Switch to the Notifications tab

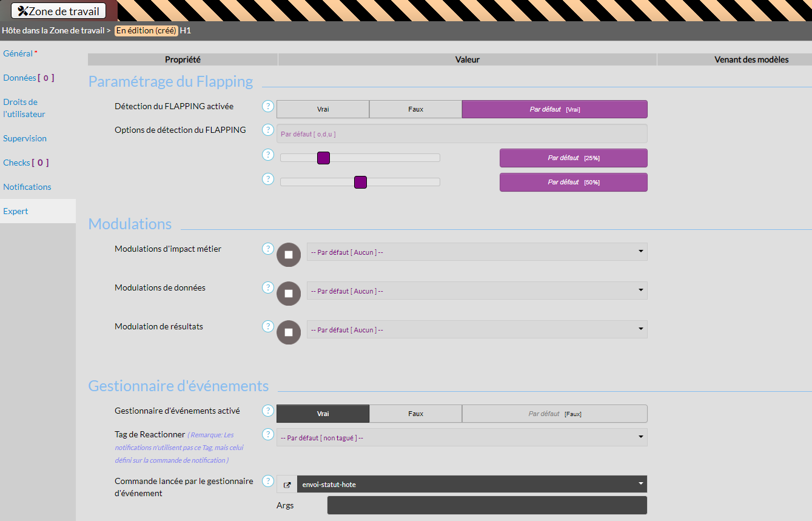coord(27,187)
